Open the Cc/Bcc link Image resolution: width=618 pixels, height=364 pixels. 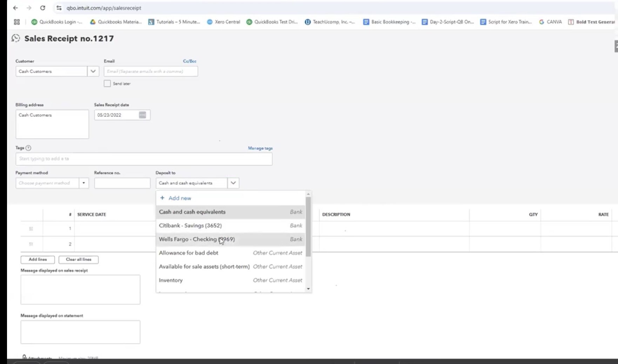[x=190, y=61]
